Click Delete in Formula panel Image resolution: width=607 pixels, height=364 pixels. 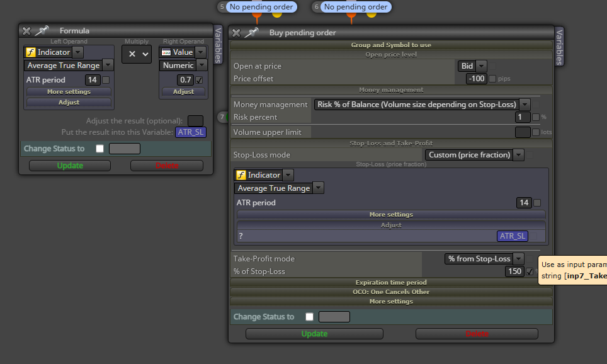tap(167, 166)
